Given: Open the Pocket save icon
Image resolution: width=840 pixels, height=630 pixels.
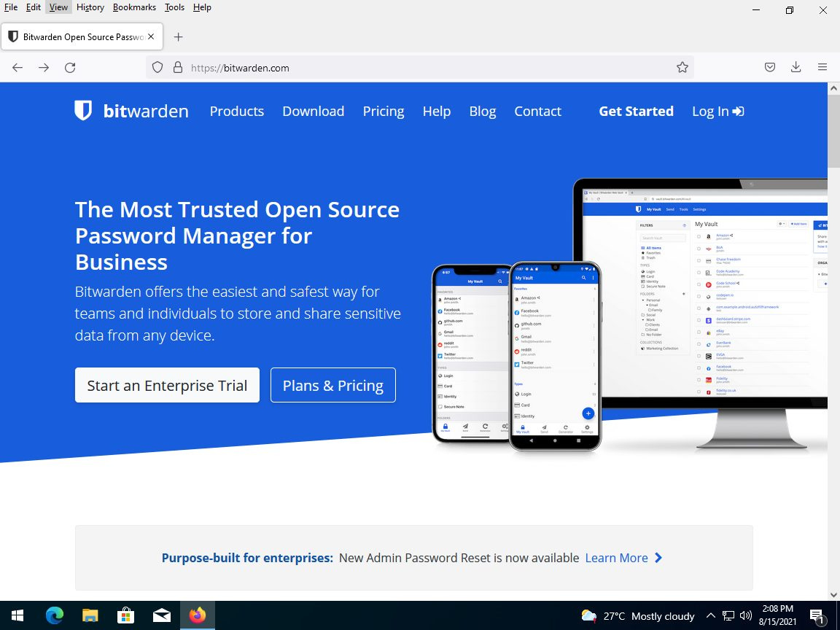Looking at the screenshot, I should pyautogui.click(x=770, y=68).
